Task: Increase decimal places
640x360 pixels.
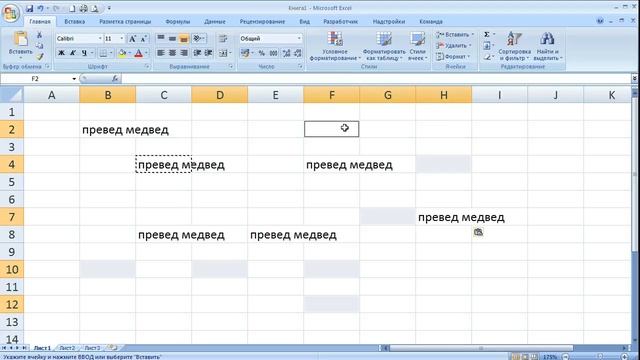Action: (x=287, y=53)
